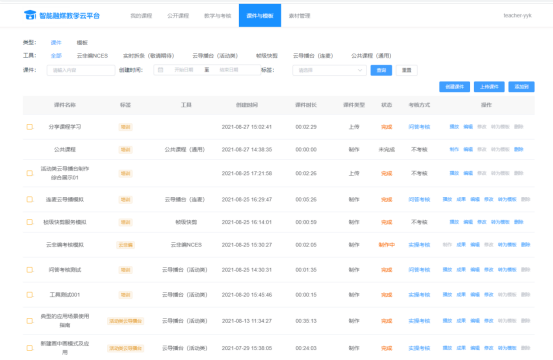
Task: Click 实操考核 in the 2021-08-13 11:34:27 row
Action: click(419, 321)
